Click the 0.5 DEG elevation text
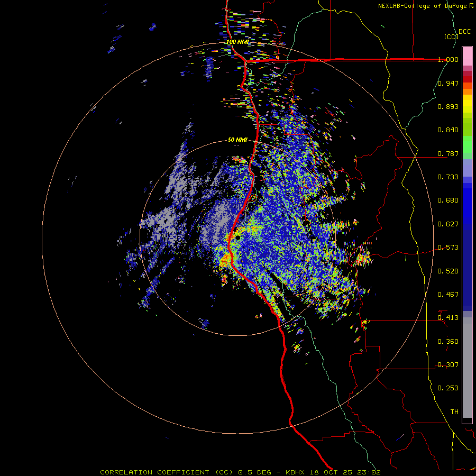Screen dimensions: 476x476 pyautogui.click(x=254, y=472)
